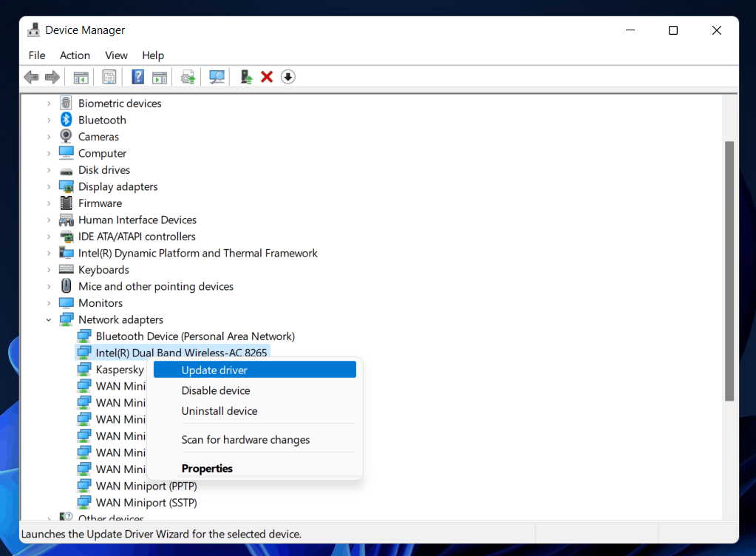Expand the Display adapters node

pyautogui.click(x=49, y=186)
